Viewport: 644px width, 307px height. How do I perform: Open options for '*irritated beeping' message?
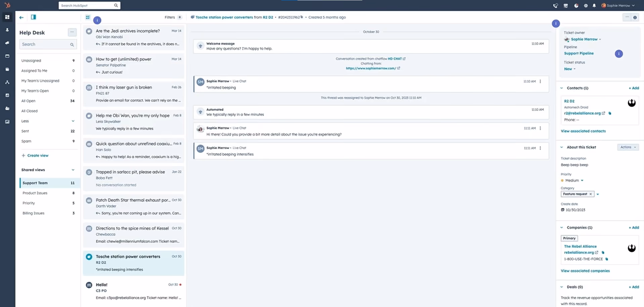point(540,82)
